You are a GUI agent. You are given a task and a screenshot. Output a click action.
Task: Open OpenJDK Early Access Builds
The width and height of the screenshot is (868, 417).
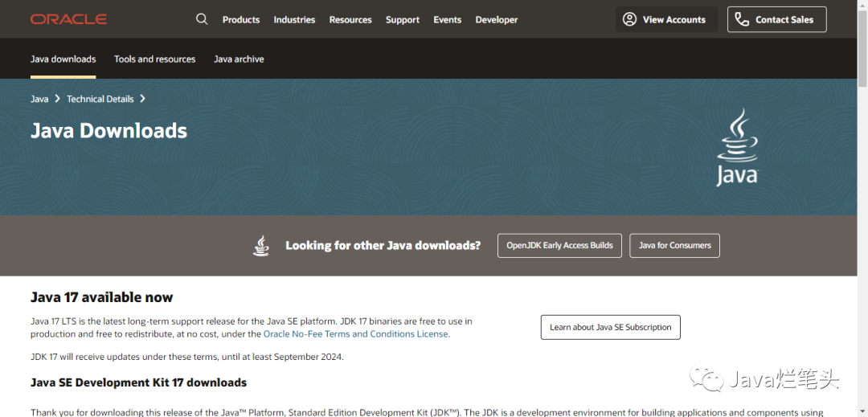coord(559,246)
